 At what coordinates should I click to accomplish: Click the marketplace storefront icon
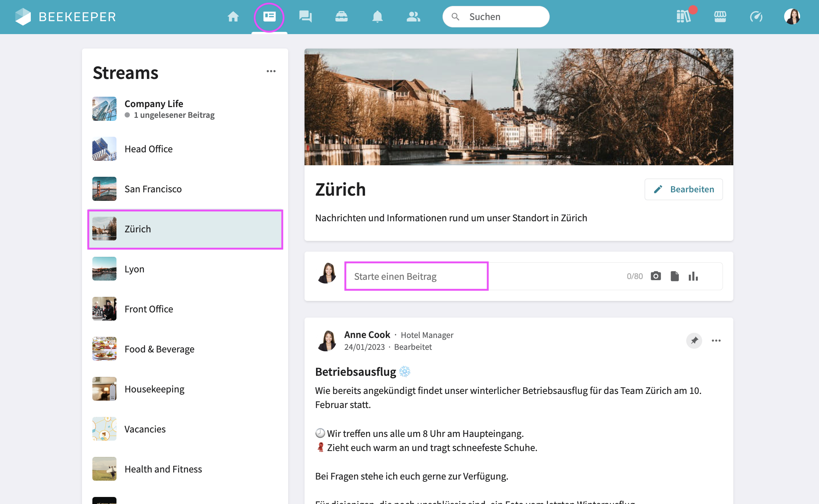pos(720,17)
